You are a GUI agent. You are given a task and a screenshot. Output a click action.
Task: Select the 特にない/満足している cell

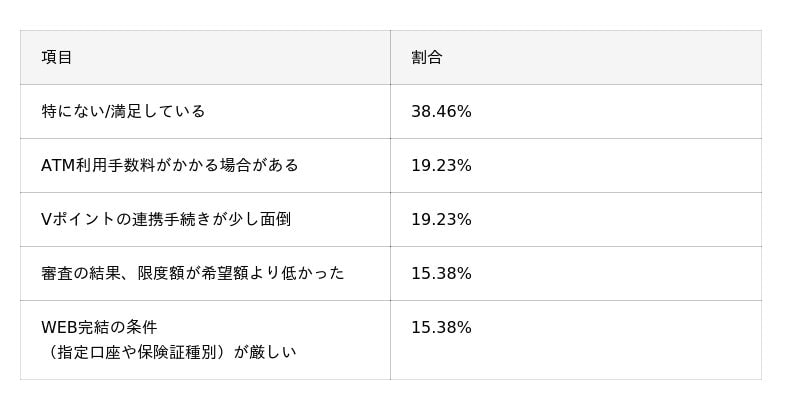[123, 112]
